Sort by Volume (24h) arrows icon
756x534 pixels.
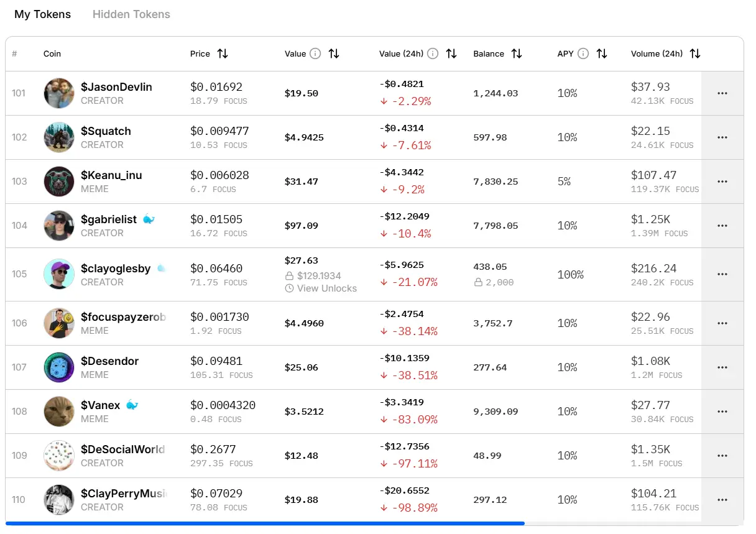click(695, 53)
